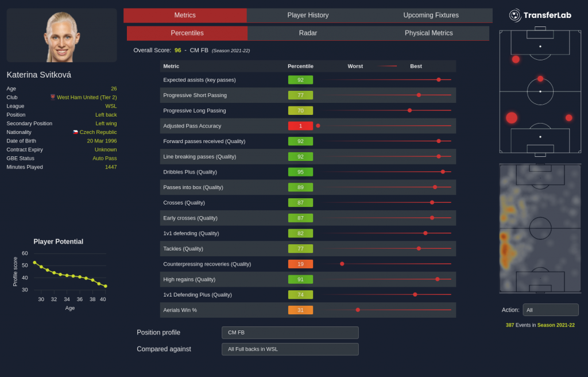Expand the Compared against dropdown

point(290,349)
